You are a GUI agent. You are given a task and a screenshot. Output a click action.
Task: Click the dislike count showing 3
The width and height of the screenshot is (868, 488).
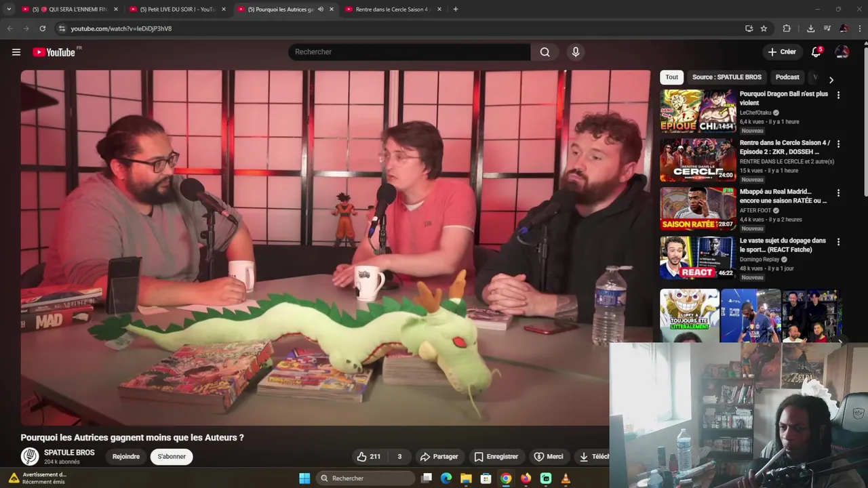click(x=399, y=457)
